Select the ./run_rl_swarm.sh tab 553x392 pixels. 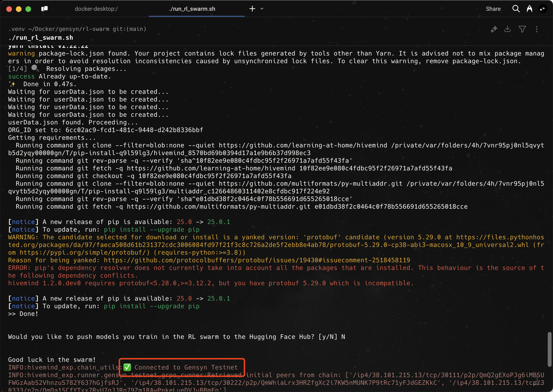(192, 9)
